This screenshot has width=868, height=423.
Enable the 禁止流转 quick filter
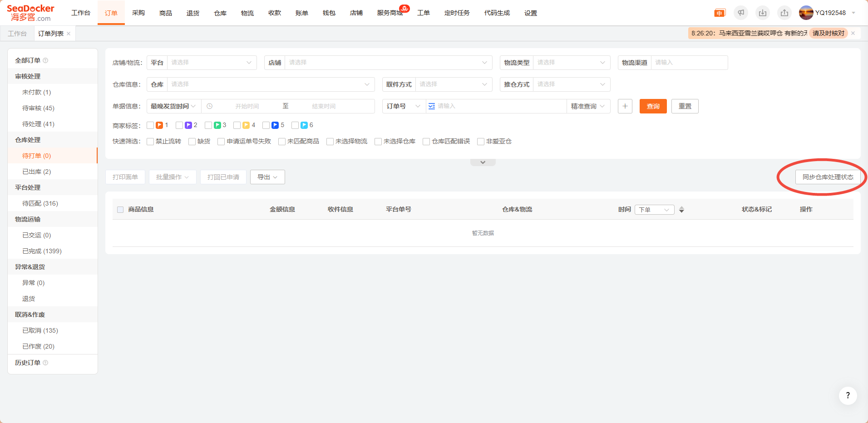[150, 142]
